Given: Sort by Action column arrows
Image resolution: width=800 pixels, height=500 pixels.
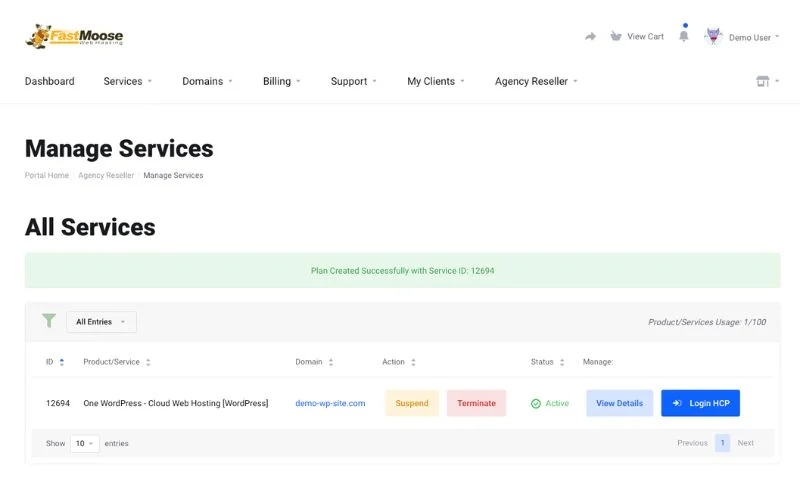Looking at the screenshot, I should [x=413, y=362].
